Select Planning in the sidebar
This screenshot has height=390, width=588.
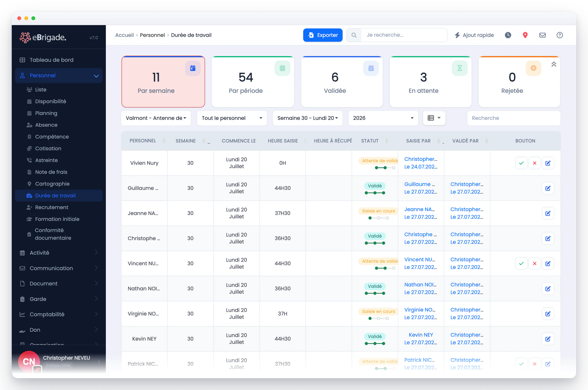click(46, 113)
